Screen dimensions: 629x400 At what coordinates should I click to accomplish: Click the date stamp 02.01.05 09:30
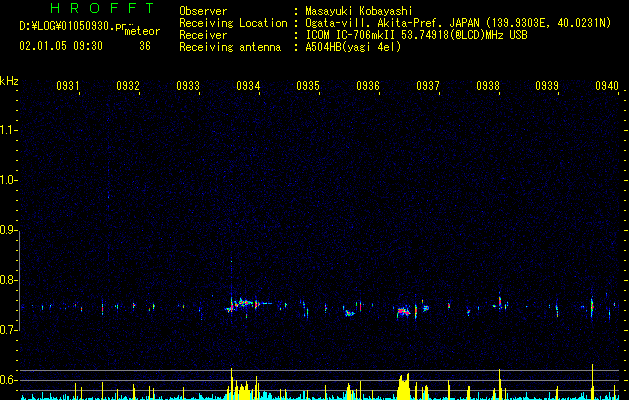[61, 46]
